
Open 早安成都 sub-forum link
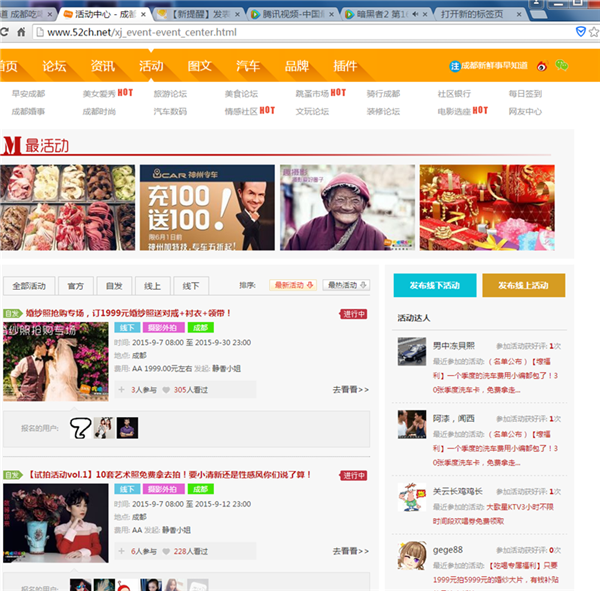28,94
